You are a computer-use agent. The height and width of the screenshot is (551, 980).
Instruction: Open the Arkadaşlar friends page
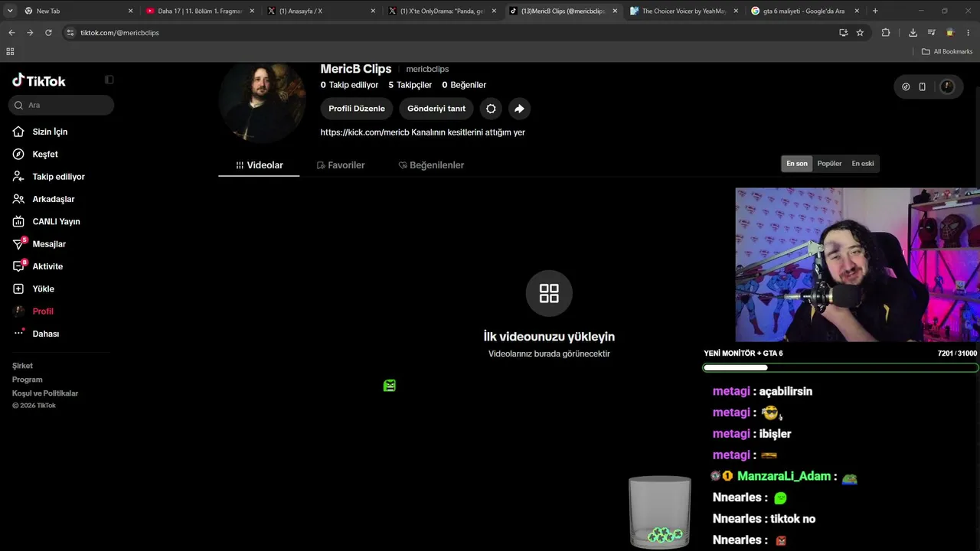pyautogui.click(x=44, y=199)
